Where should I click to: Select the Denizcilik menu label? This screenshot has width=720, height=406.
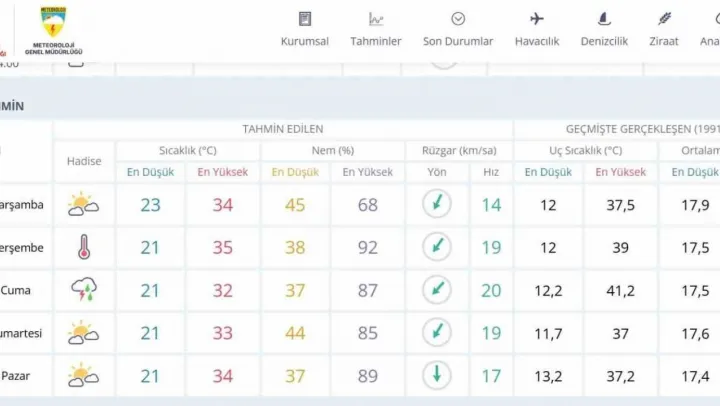click(x=604, y=41)
